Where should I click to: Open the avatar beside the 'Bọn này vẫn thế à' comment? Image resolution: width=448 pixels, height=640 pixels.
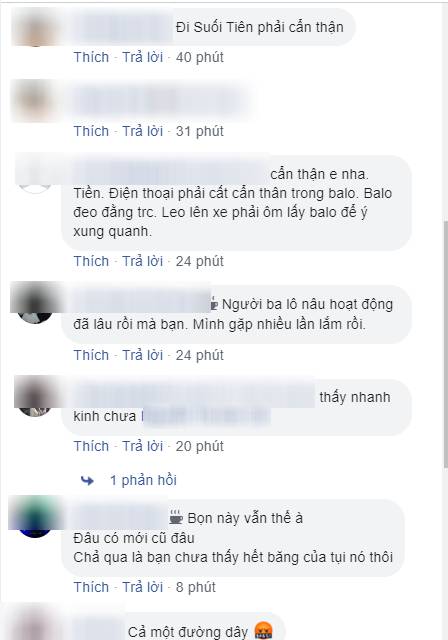[x=35, y=517]
